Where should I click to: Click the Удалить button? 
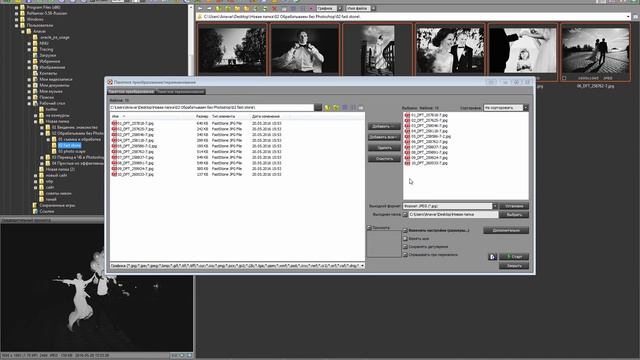pos(384,147)
